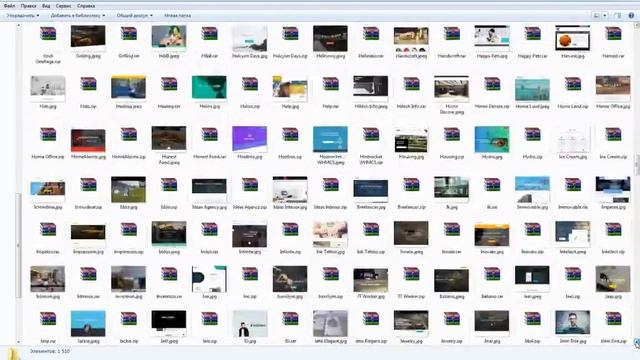
Task: Select Intellect.zip archive icon
Action: 613,230
